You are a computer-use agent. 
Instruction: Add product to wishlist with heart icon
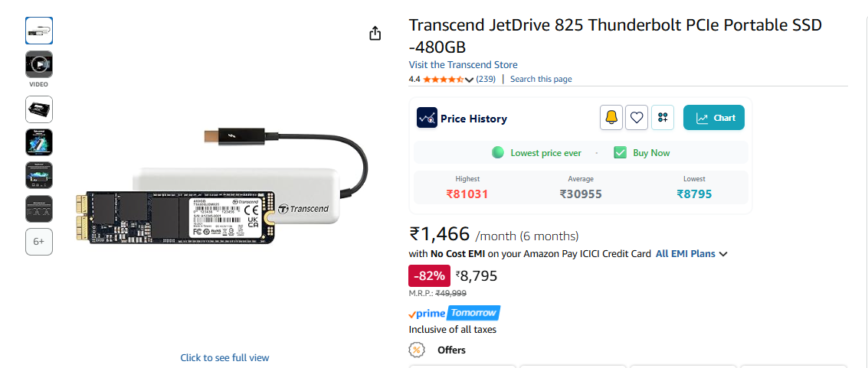[x=637, y=117]
